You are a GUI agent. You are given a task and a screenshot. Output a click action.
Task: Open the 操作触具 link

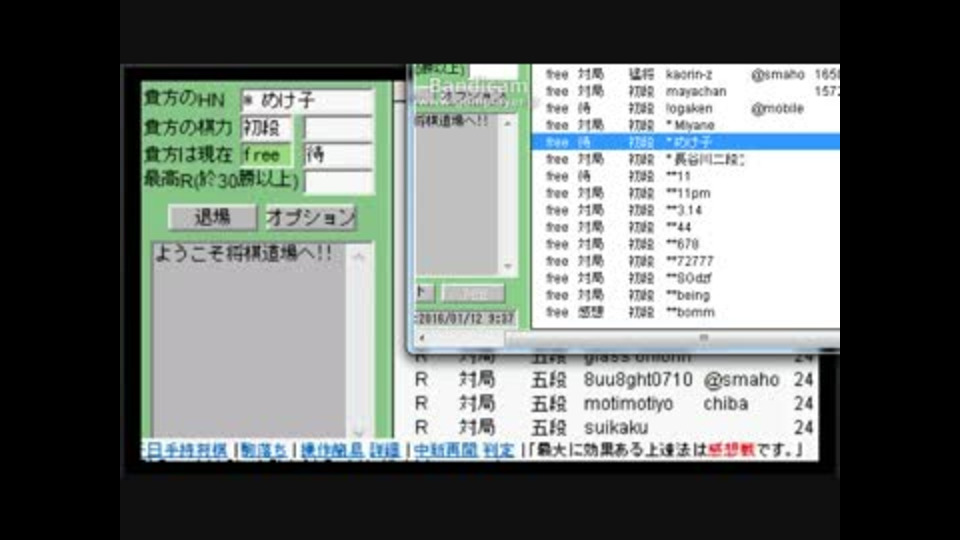(x=332, y=451)
